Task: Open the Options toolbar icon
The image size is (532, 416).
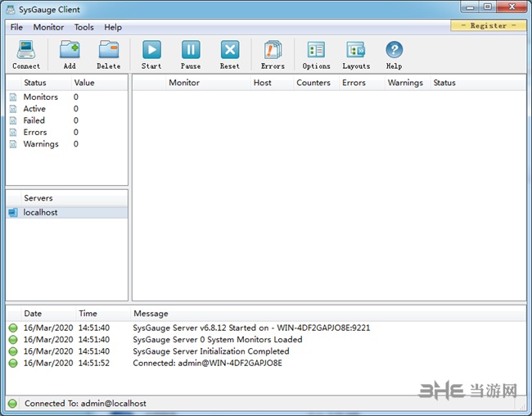Action: (x=316, y=50)
